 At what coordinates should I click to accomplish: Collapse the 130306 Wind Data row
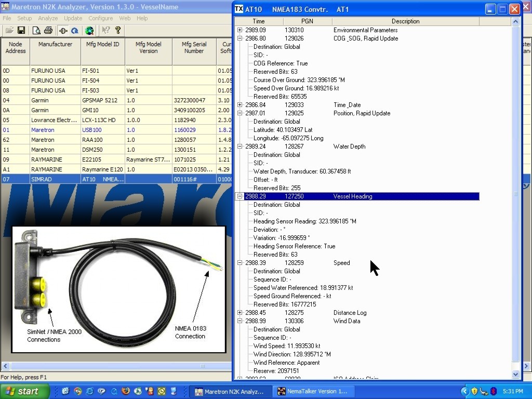pyautogui.click(x=240, y=321)
